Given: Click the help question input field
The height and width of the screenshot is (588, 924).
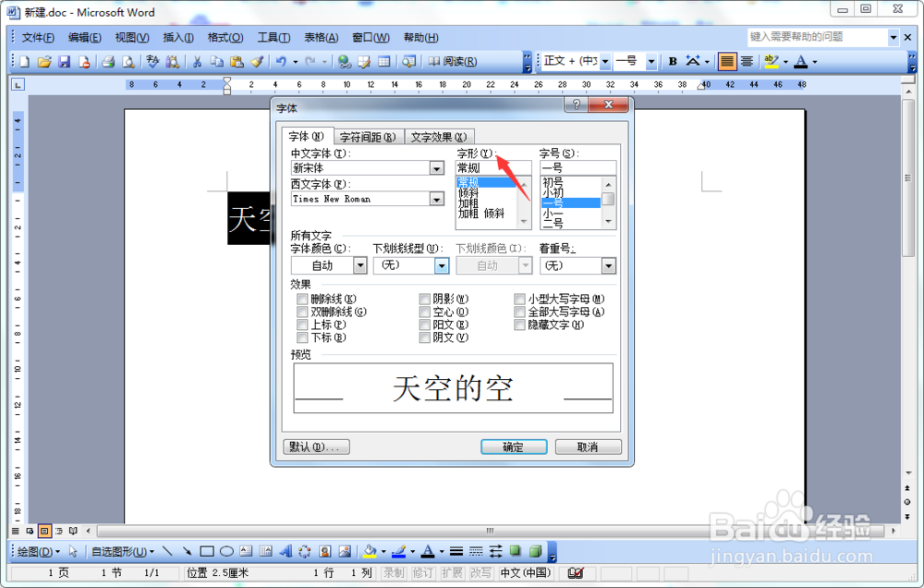Looking at the screenshot, I should (x=818, y=37).
